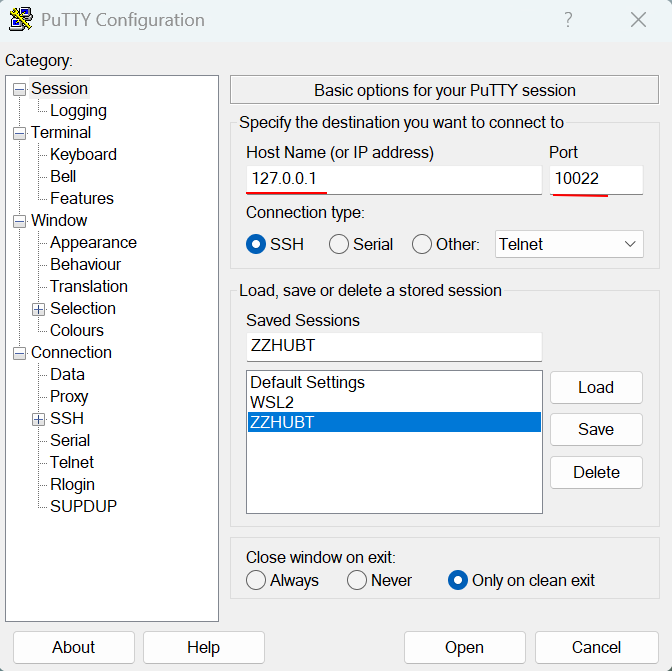Open the Telnet category in tree
Image resolution: width=672 pixels, height=671 pixels.
(x=72, y=462)
